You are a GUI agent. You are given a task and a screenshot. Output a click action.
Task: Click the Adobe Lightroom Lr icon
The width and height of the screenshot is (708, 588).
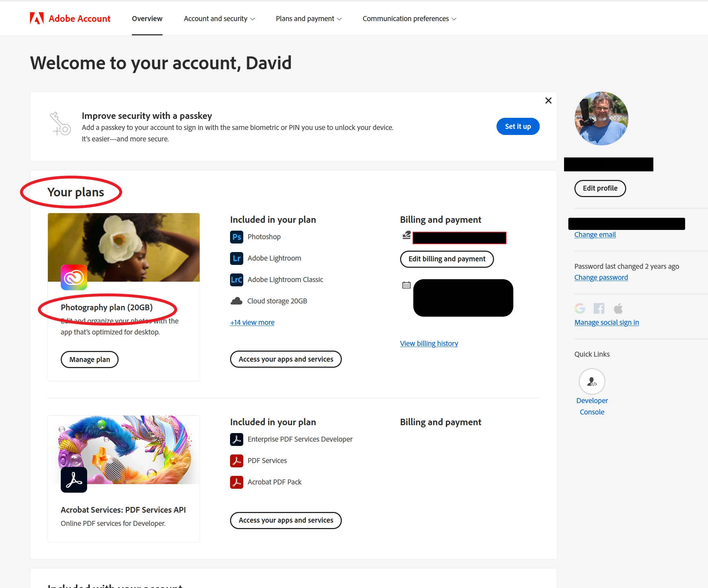(x=236, y=258)
